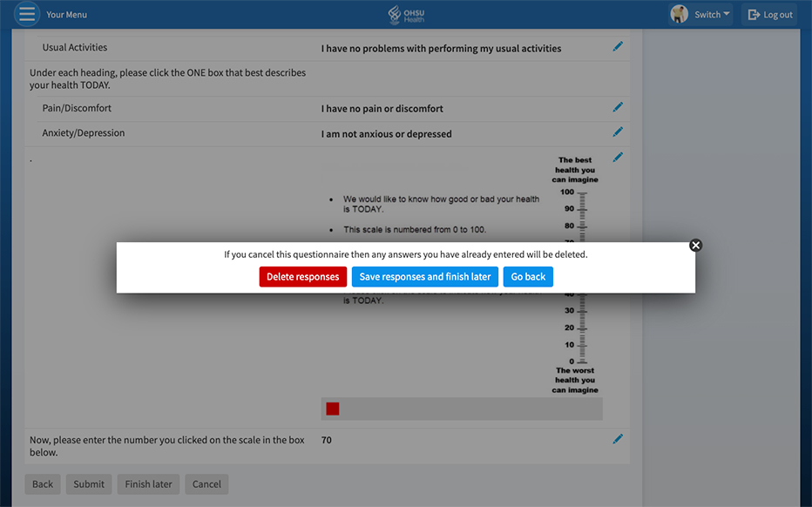This screenshot has height=507, width=812.
Task: Click the Your Menu label
Action: pos(66,15)
